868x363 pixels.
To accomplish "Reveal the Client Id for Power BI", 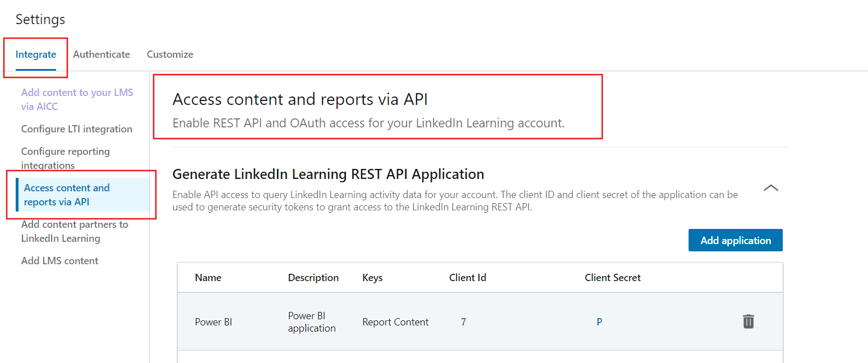I will click(463, 321).
